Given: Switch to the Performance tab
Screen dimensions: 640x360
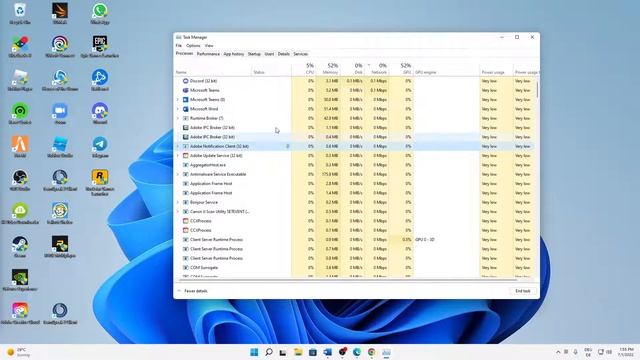Looking at the screenshot, I should tap(208, 54).
